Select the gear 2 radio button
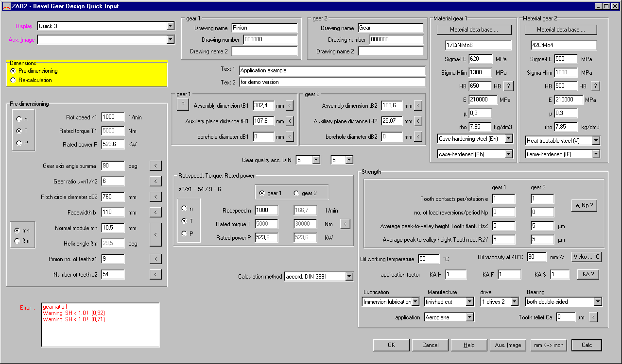Image resolution: width=622 pixels, height=364 pixels. [x=296, y=193]
